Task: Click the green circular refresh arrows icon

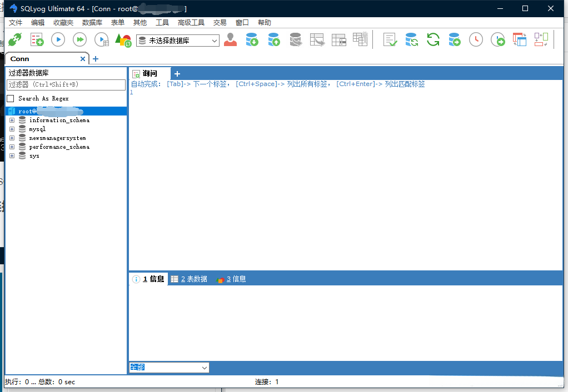Action: [433, 39]
